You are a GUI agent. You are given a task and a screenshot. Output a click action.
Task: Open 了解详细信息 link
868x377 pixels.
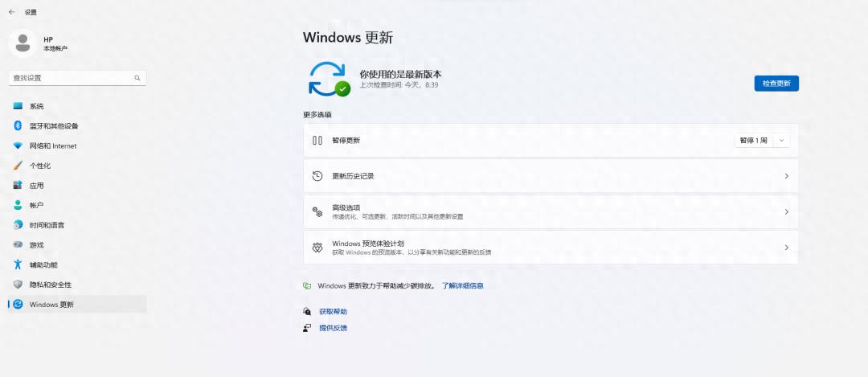pos(462,286)
